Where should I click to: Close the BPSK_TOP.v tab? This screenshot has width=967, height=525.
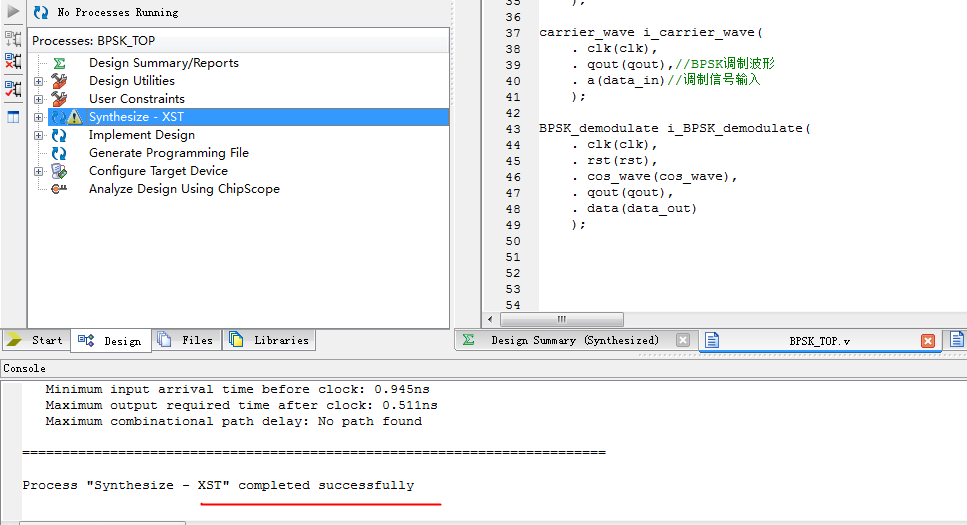pyautogui.click(x=928, y=341)
